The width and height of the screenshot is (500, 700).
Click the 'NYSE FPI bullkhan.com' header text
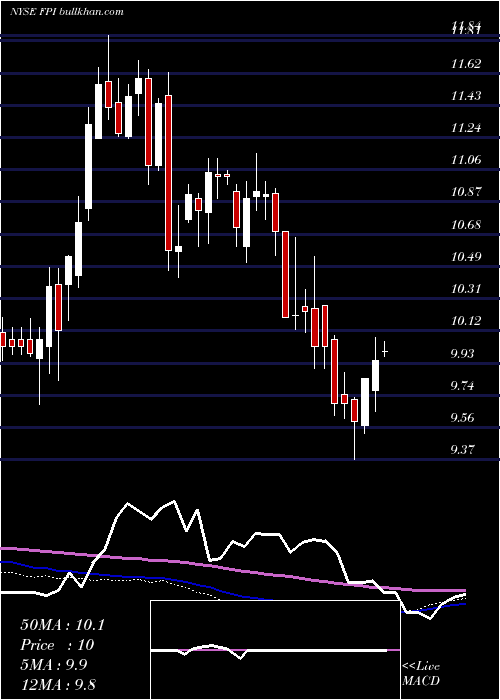click(67, 12)
